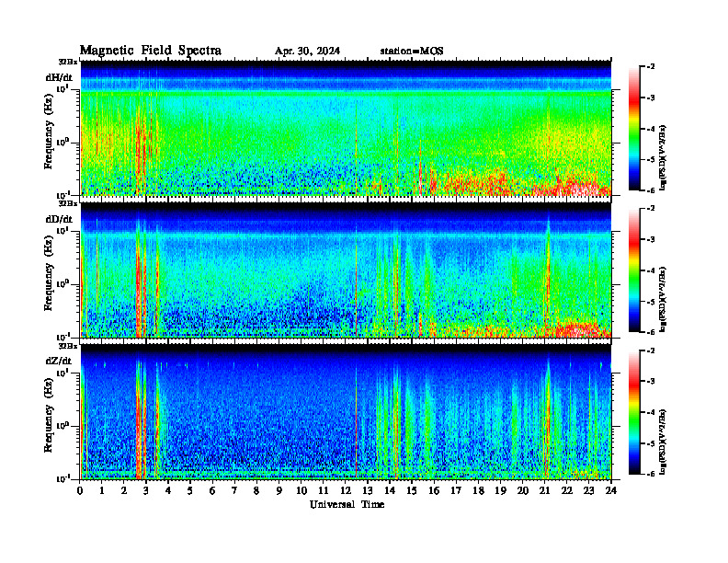Click the "Magnetic Field Spectra" title
This screenshot has height=563, width=728.
point(151,51)
